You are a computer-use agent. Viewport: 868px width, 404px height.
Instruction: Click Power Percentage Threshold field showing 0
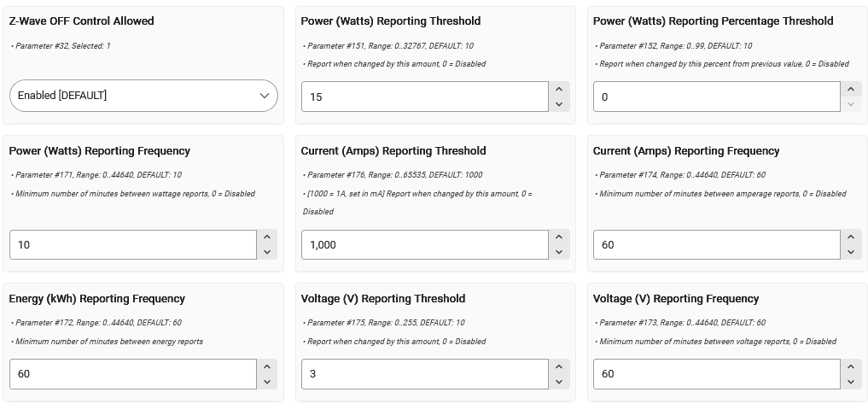[716, 97]
